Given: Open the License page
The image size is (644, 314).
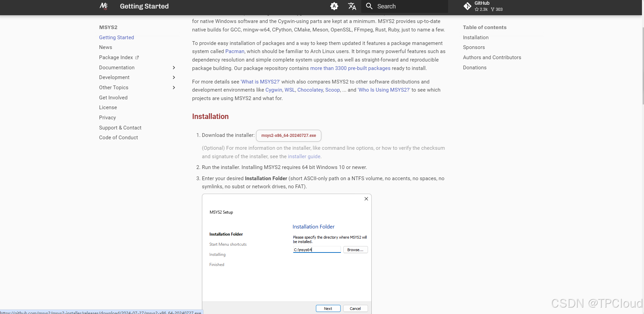Looking at the screenshot, I should (x=108, y=107).
